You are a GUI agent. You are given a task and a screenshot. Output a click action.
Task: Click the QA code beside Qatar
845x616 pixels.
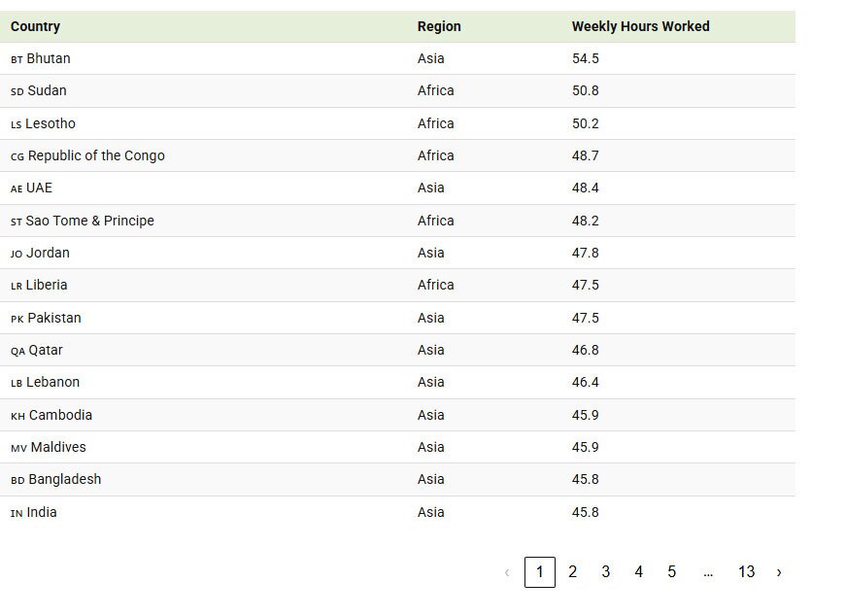pos(17,351)
